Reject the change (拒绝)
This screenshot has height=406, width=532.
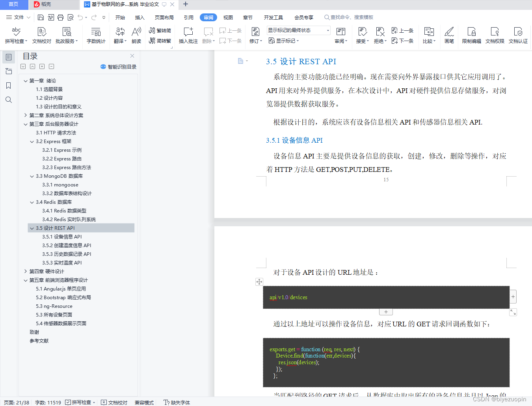click(x=380, y=35)
